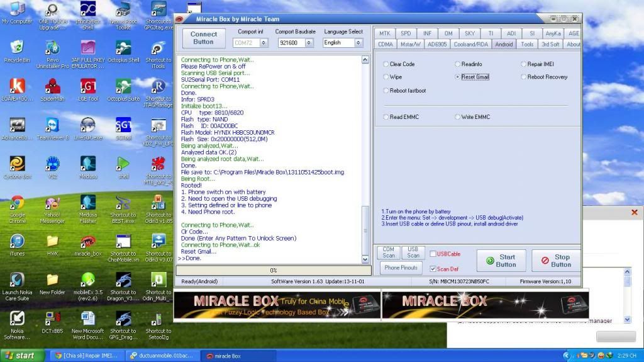Select the Clear Code radio option
The height and width of the screenshot is (362, 644).
tap(386, 64)
